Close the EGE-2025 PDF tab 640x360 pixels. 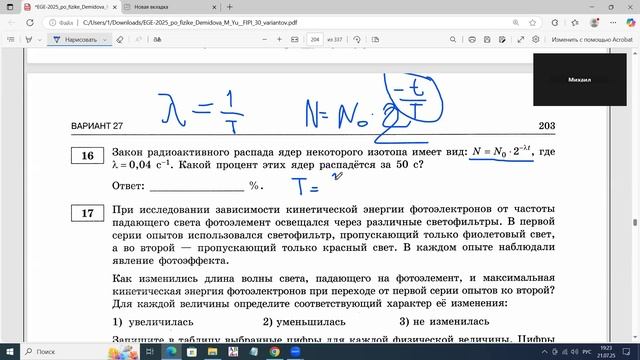click(x=115, y=7)
